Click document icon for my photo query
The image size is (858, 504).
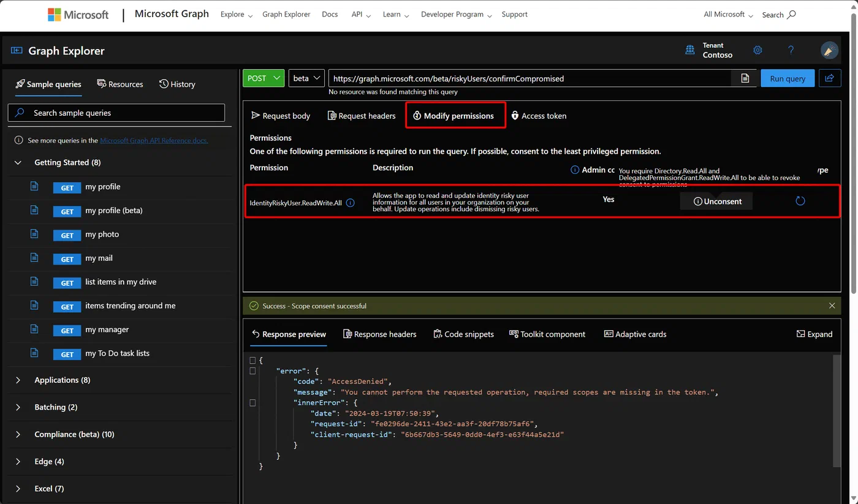point(34,234)
